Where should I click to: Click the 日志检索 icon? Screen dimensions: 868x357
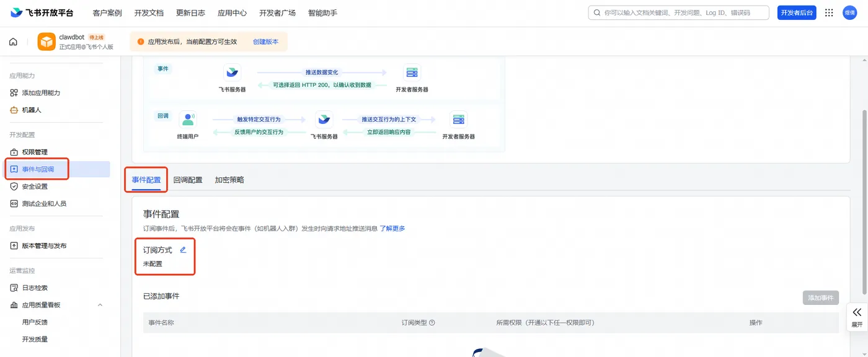14,288
